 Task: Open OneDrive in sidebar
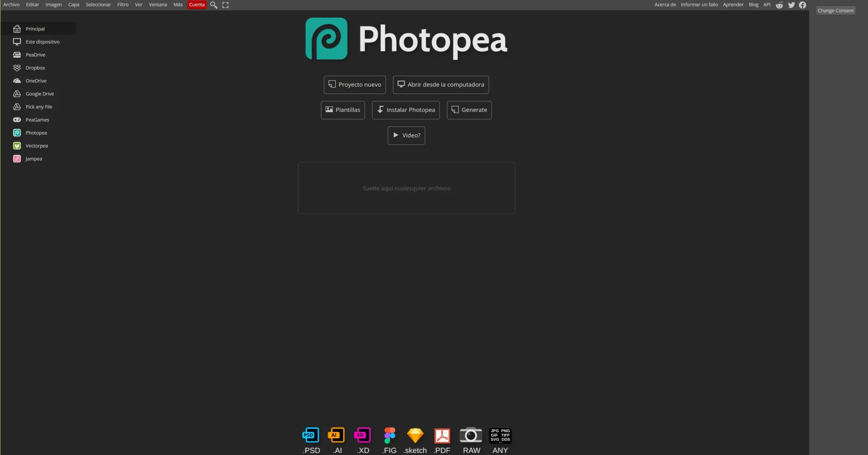coord(38,81)
